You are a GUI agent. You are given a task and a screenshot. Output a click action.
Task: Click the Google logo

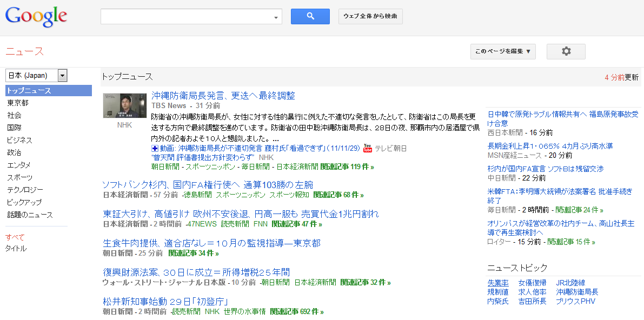pos(36,17)
